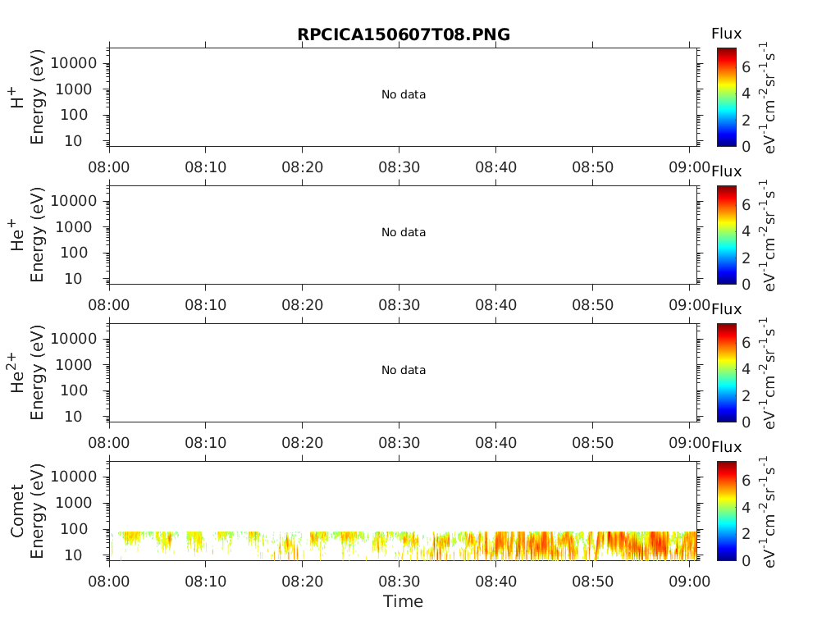This screenshot has height=630, width=840.
Task: Click the 08:50 tick label under Comet panel
Action: click(x=592, y=582)
